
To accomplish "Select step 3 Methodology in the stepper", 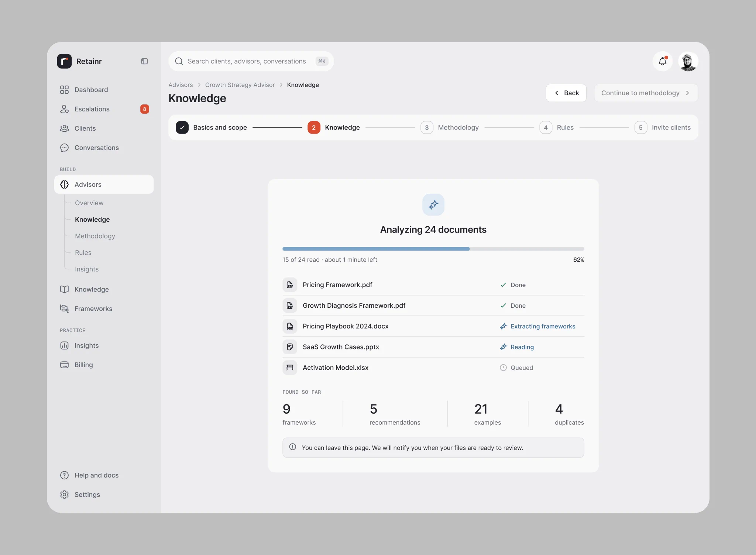I will pos(450,127).
